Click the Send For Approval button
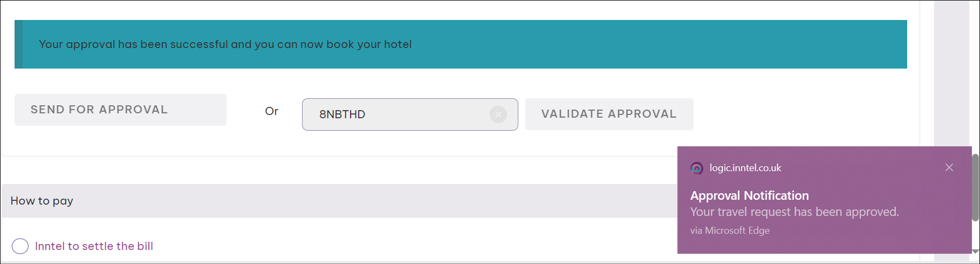The height and width of the screenshot is (264, 980). coord(120,110)
